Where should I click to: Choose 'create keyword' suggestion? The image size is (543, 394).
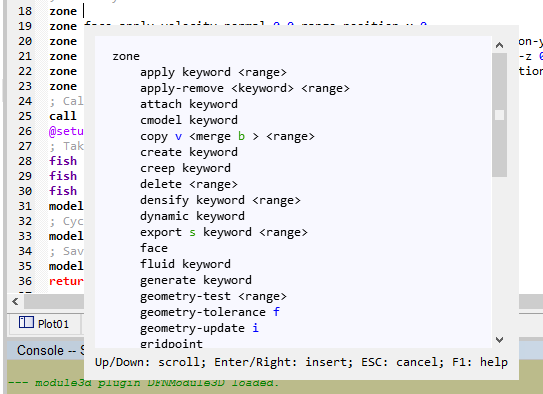(189, 152)
